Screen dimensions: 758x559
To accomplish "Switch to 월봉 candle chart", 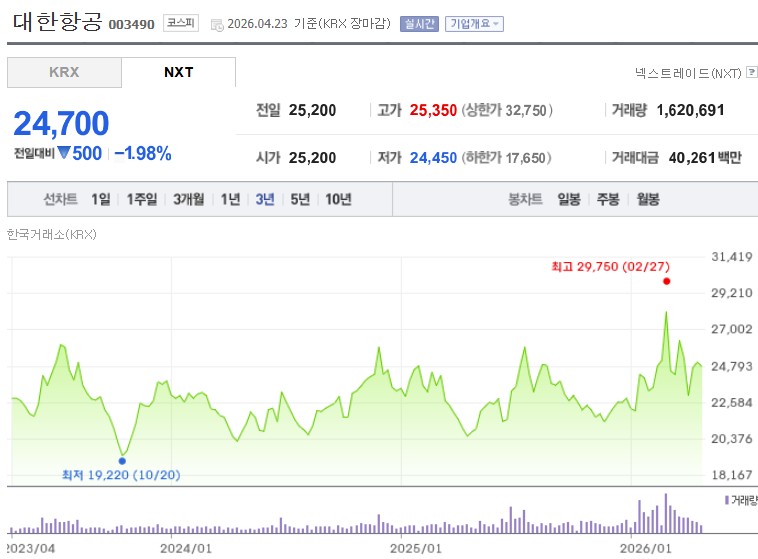I will point(648,199).
